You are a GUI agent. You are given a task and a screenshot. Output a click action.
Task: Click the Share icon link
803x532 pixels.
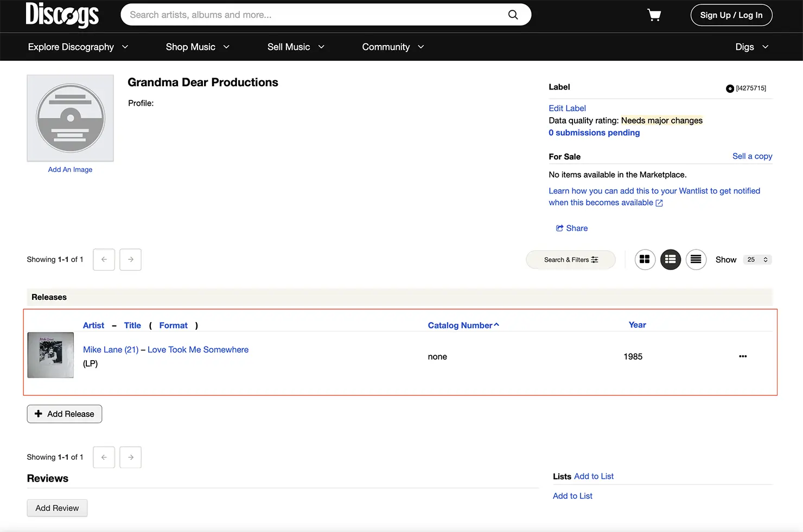coord(571,228)
